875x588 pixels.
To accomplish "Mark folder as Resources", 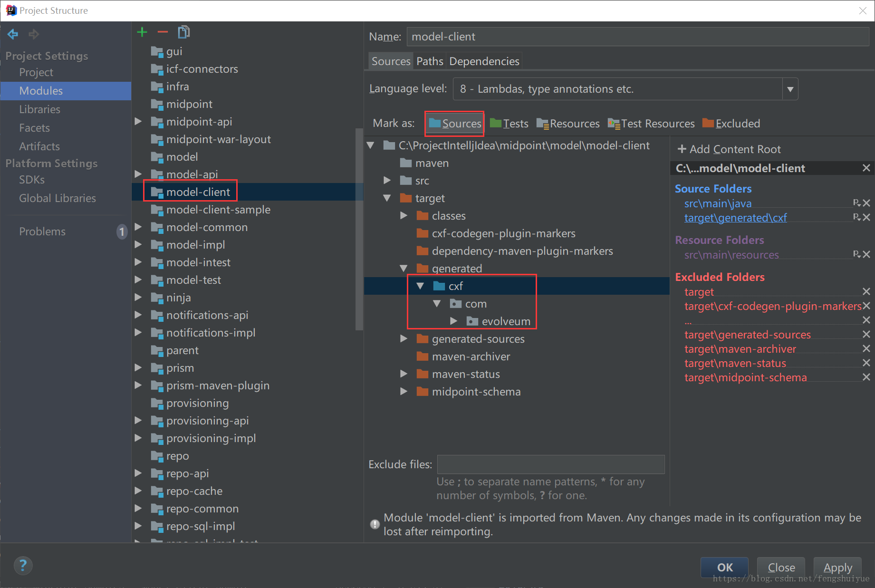I will (568, 124).
